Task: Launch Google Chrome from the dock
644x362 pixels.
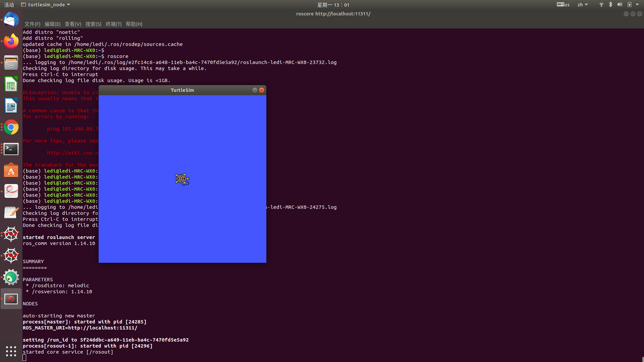Action: pyautogui.click(x=11, y=127)
